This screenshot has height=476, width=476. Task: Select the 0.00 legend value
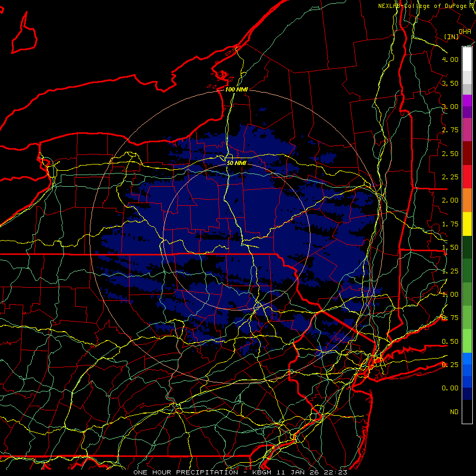[x=450, y=388]
